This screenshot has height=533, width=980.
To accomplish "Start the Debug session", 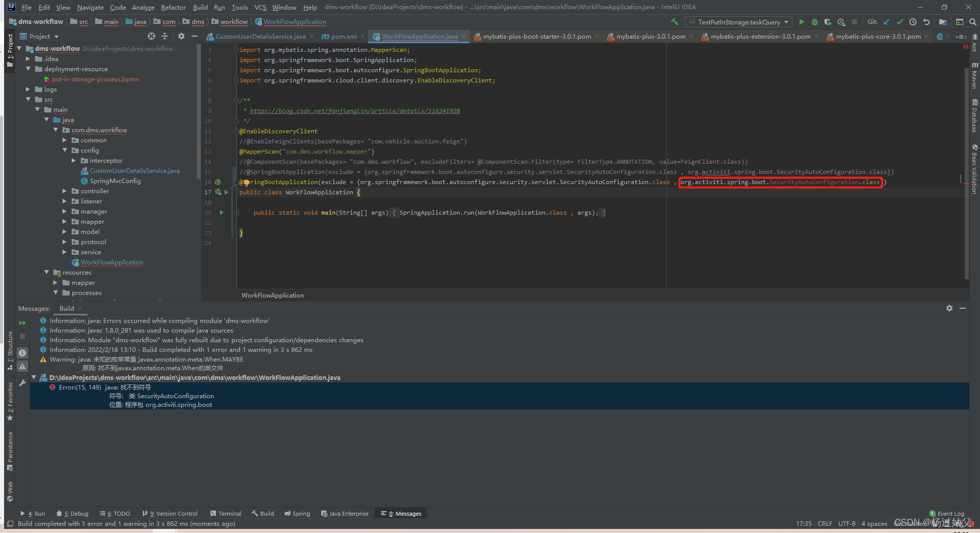I will tap(814, 22).
